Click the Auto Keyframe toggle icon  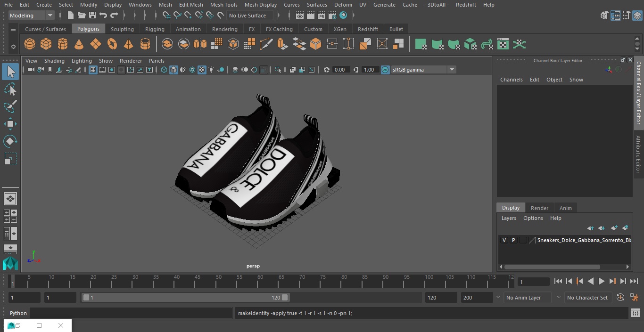[620, 298]
